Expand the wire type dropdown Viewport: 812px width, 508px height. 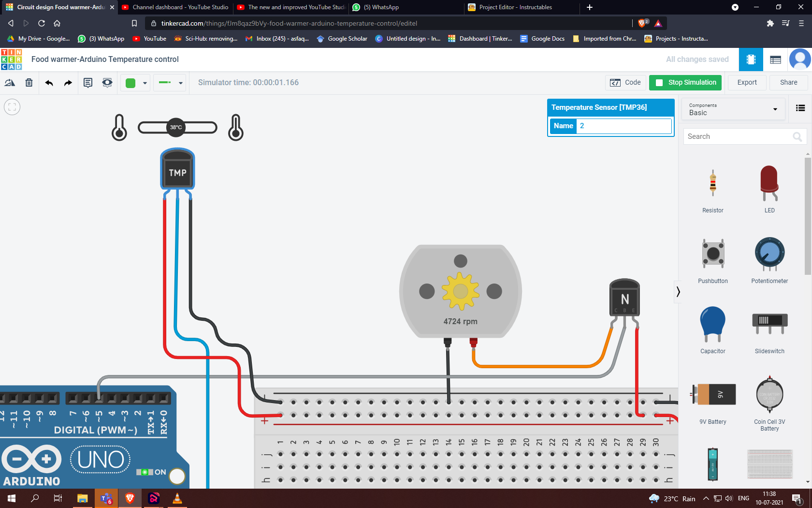click(x=180, y=82)
